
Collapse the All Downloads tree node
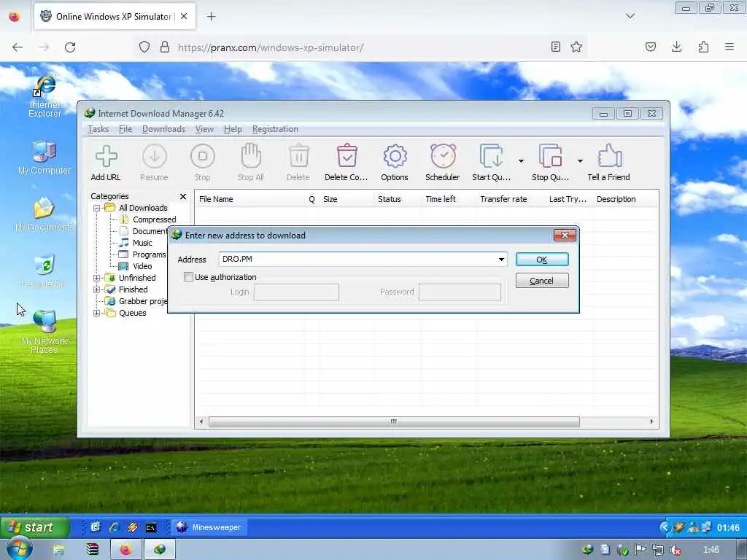tap(97, 208)
